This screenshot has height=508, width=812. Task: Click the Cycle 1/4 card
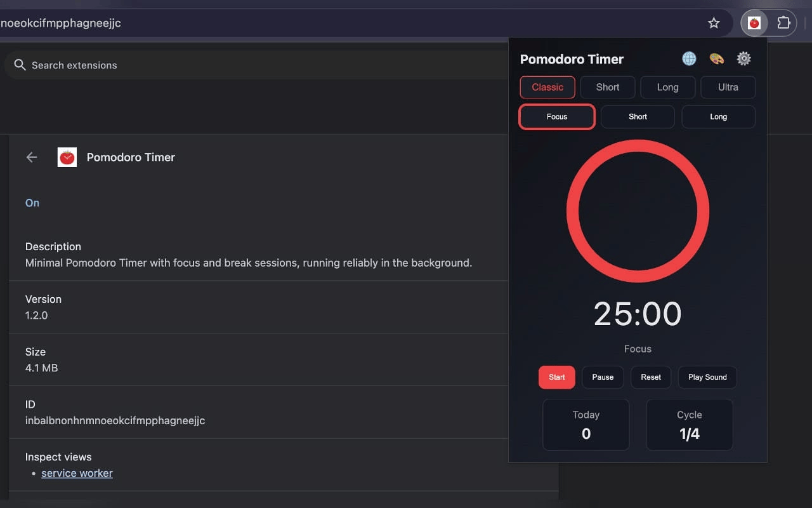[690, 425]
